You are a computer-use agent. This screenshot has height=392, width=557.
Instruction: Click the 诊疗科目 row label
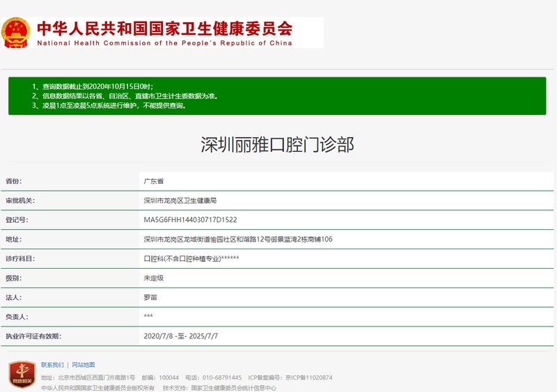[20, 259]
